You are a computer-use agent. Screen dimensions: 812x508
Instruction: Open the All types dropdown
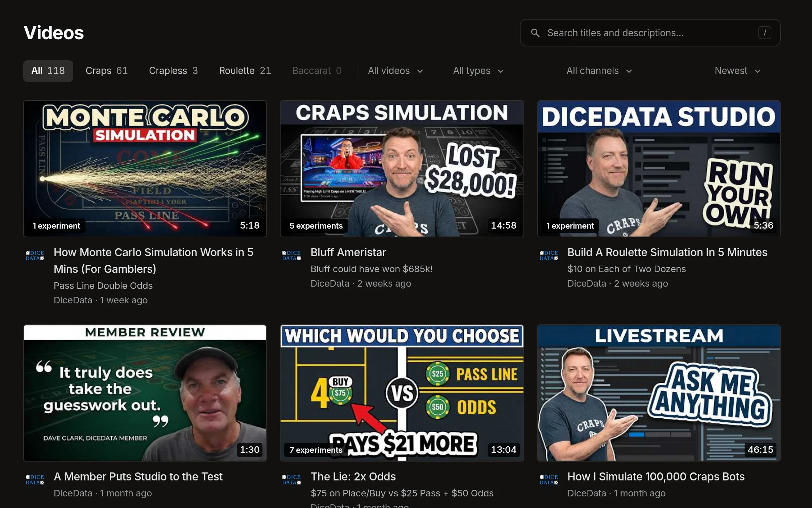point(478,71)
